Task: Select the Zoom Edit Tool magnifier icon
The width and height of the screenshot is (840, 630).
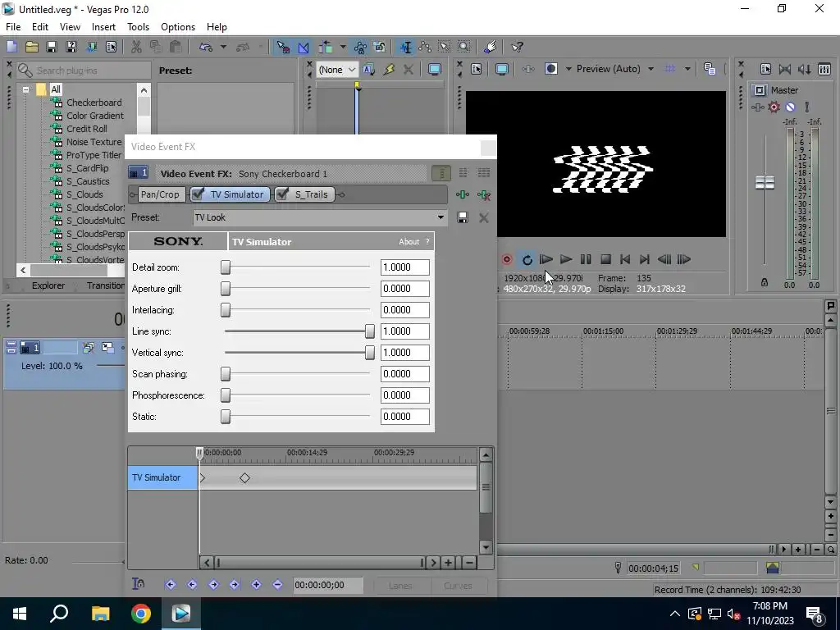Action: point(464,47)
